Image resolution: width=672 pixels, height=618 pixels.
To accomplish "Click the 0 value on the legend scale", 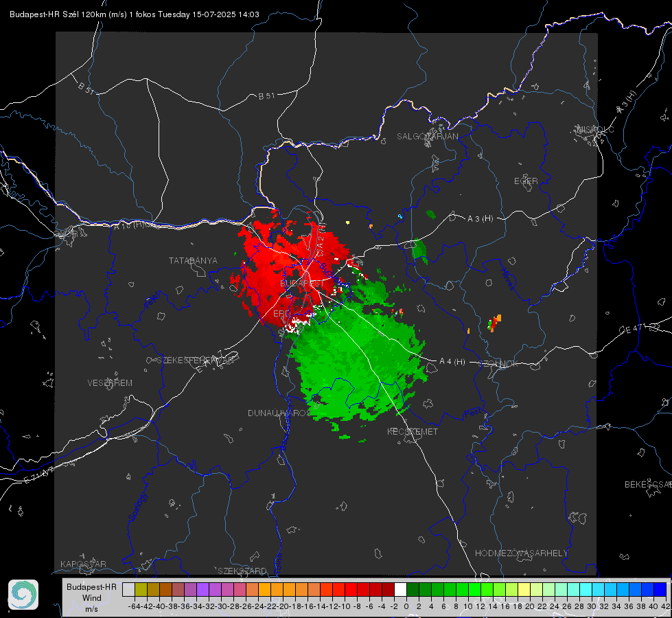I will (x=406, y=606).
